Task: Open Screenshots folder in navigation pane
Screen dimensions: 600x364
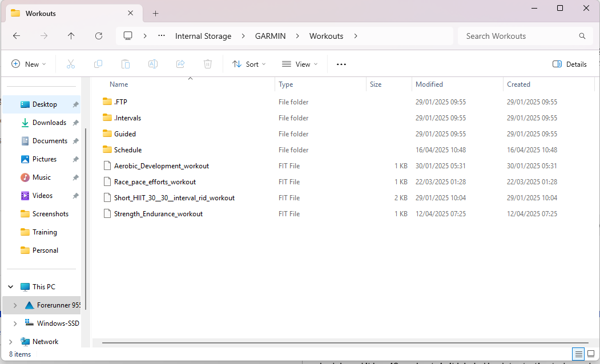Action: click(42, 214)
